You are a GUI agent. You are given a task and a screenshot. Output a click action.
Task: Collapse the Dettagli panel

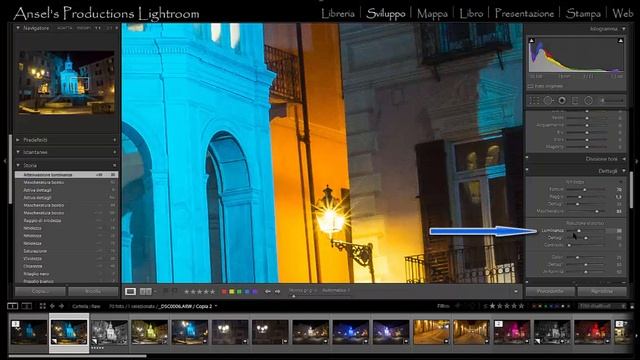(x=624, y=171)
